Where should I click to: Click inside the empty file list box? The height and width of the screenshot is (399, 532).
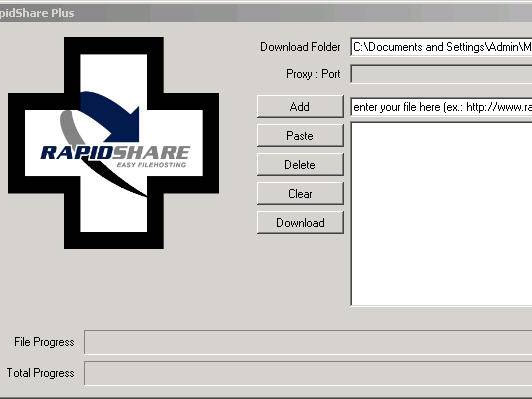[x=441, y=214]
